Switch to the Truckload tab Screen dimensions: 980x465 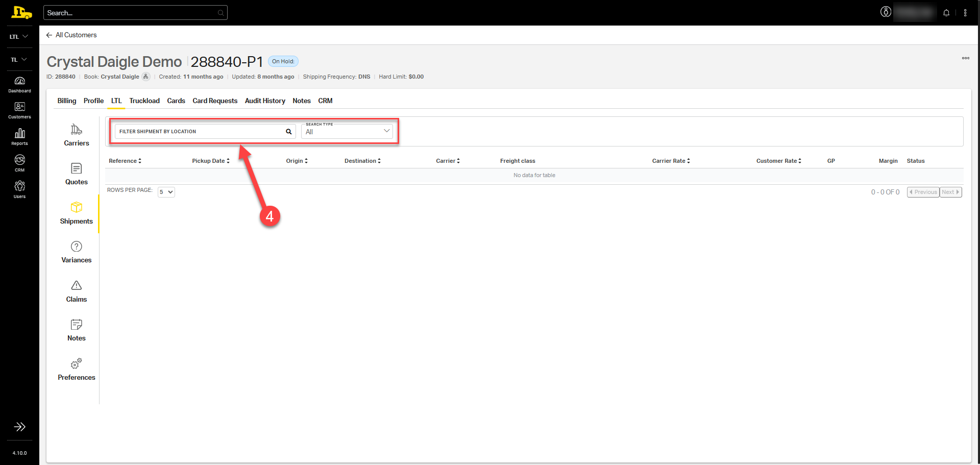coord(144,101)
